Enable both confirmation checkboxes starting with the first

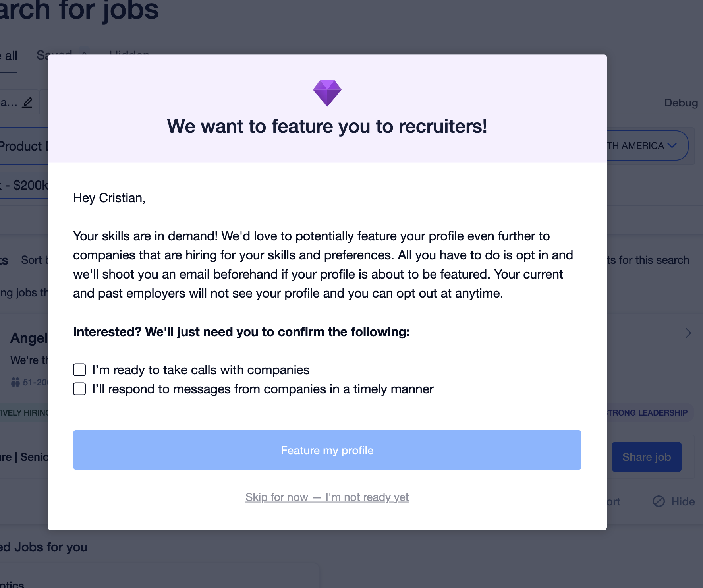(x=79, y=369)
